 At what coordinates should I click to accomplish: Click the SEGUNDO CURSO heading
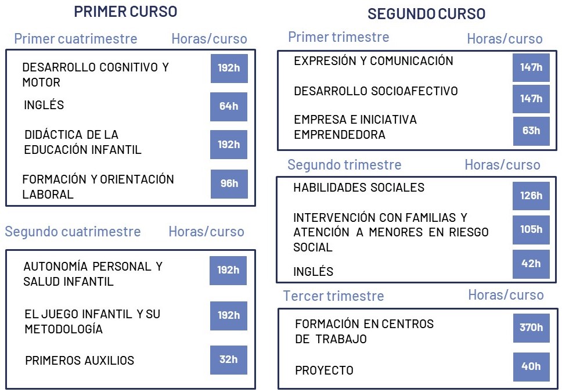[x=427, y=14]
